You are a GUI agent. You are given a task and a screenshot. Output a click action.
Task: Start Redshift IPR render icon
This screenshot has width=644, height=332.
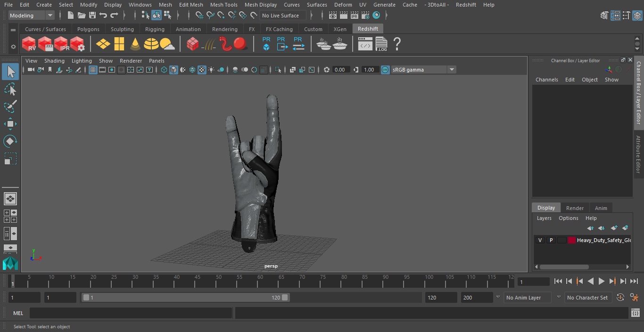tap(61, 44)
